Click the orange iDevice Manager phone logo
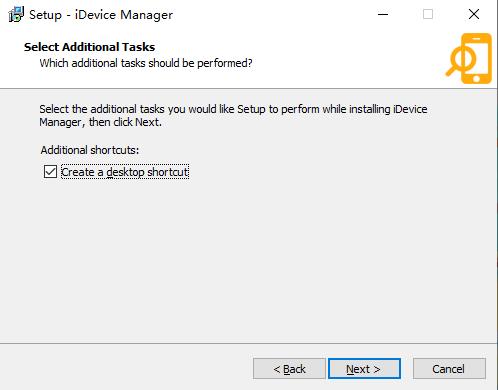Viewport: 498px width, 390px height. (469, 58)
